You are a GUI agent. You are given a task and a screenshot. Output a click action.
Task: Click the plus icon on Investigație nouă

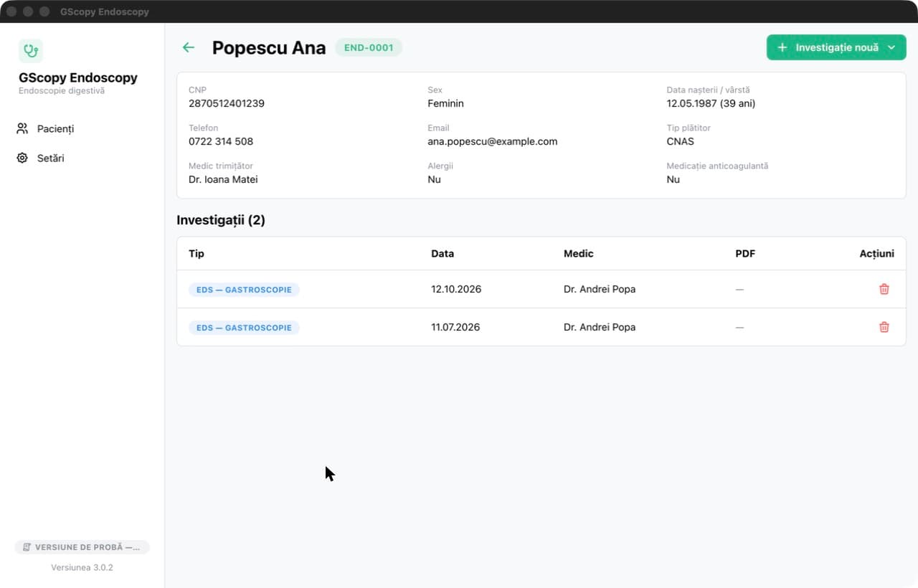782,47
